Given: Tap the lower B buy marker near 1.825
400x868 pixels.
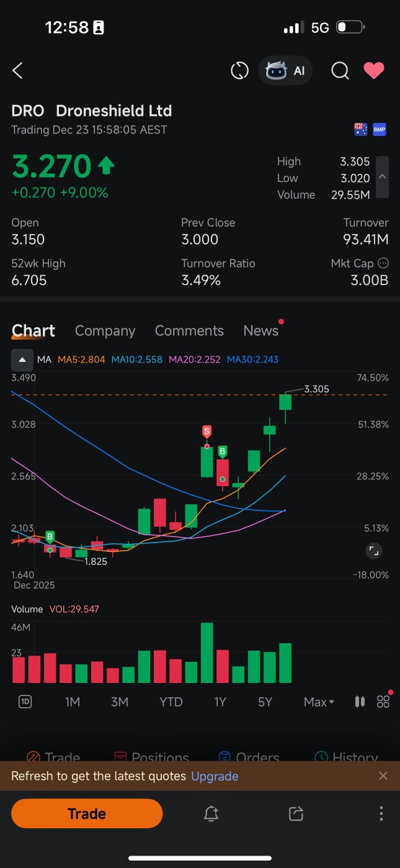Looking at the screenshot, I should pos(50,536).
